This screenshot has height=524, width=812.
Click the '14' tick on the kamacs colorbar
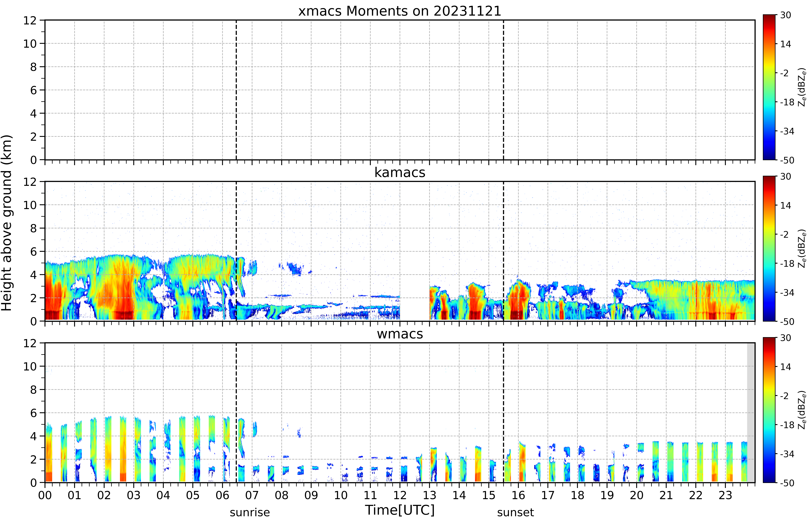785,205
